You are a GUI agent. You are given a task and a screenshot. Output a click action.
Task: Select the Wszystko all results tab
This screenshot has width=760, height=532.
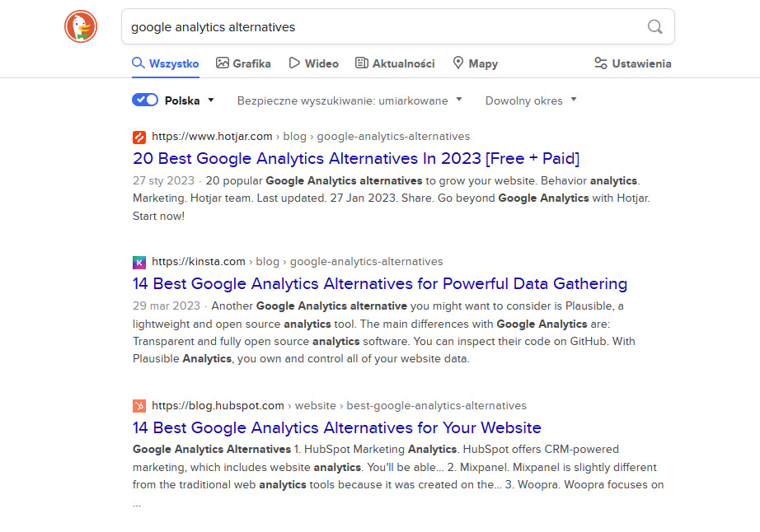coord(166,63)
